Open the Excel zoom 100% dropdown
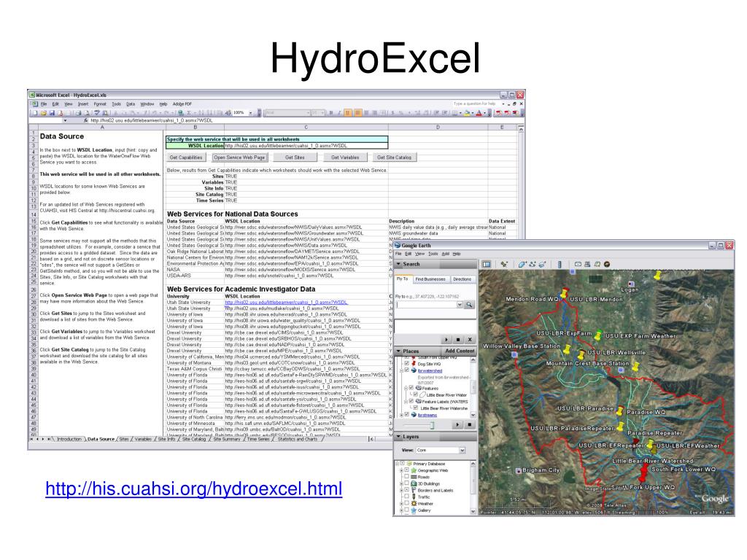747x560 pixels. pos(251,113)
